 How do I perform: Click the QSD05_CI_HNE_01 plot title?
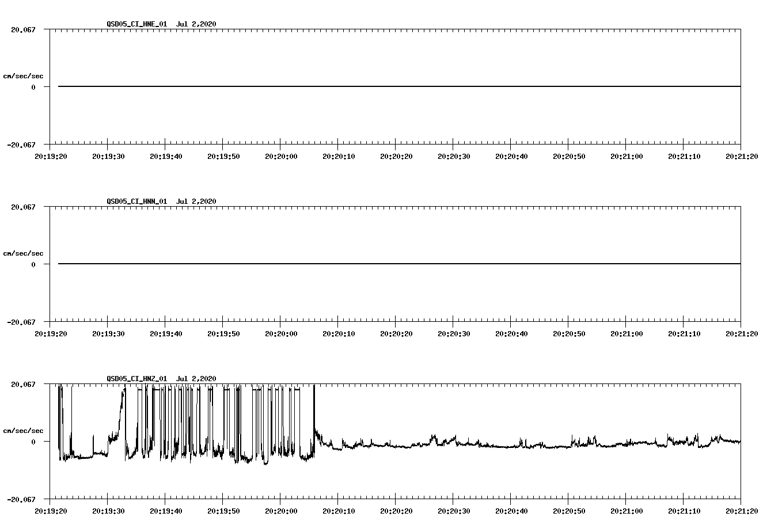coord(161,24)
